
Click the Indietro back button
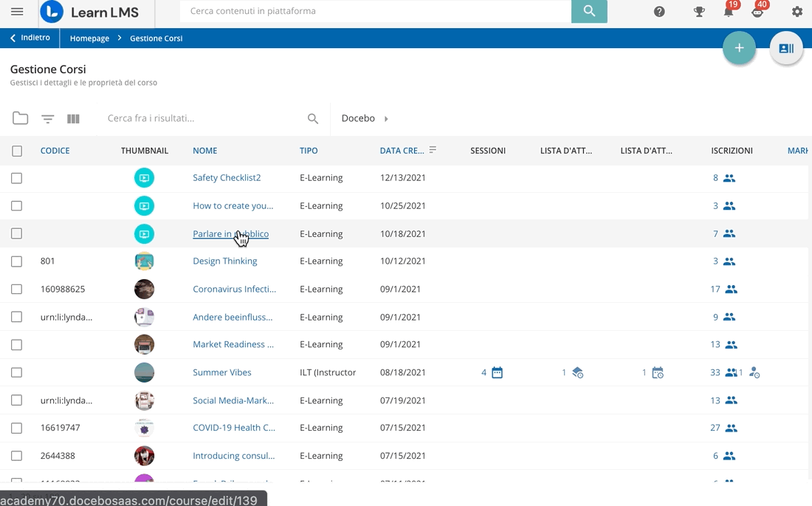click(30, 38)
